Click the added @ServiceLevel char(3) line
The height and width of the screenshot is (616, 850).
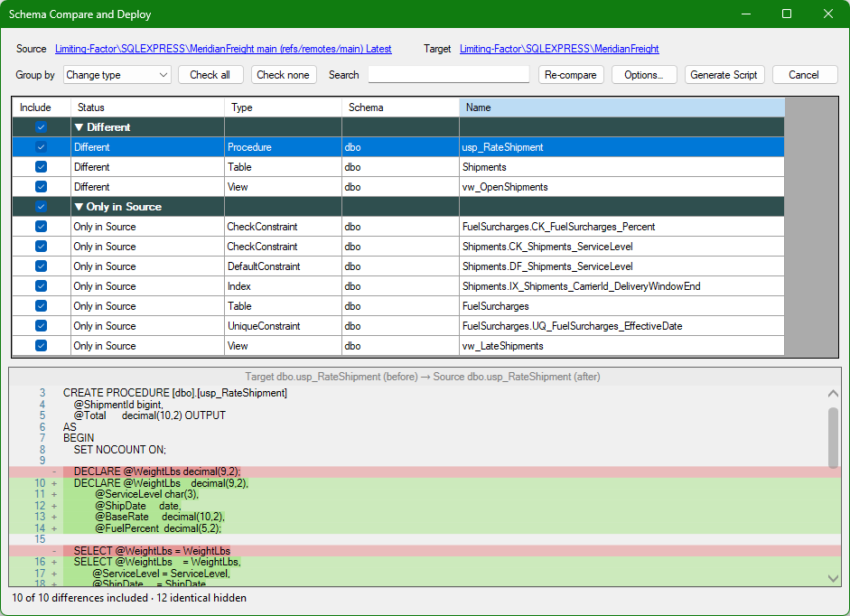click(x=147, y=494)
